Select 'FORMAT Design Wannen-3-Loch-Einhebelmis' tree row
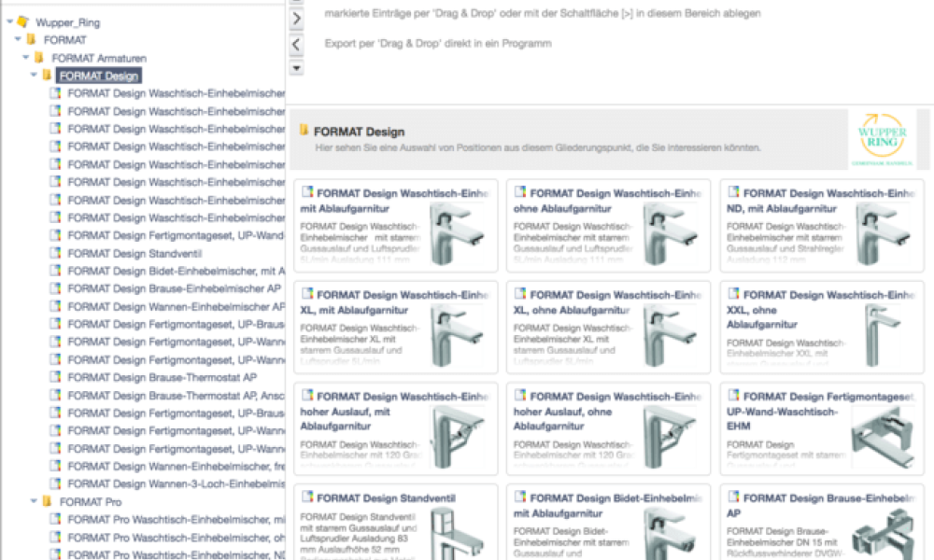 tap(177, 483)
